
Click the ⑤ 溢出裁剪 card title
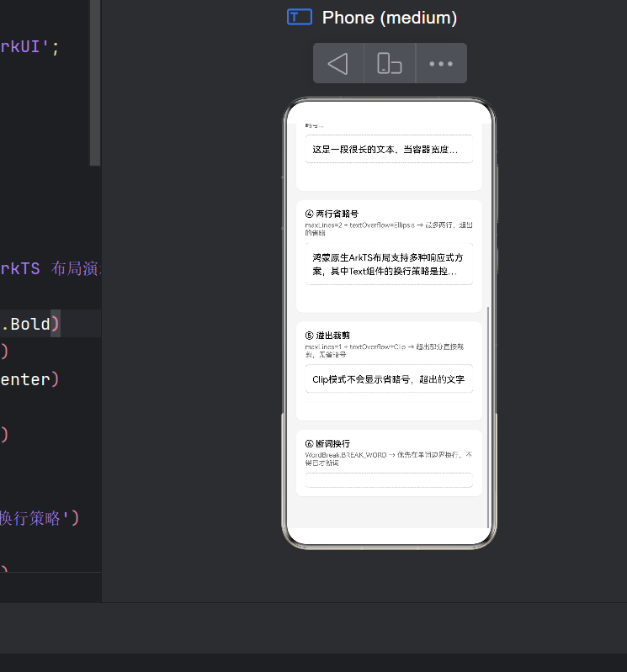pyautogui.click(x=327, y=335)
